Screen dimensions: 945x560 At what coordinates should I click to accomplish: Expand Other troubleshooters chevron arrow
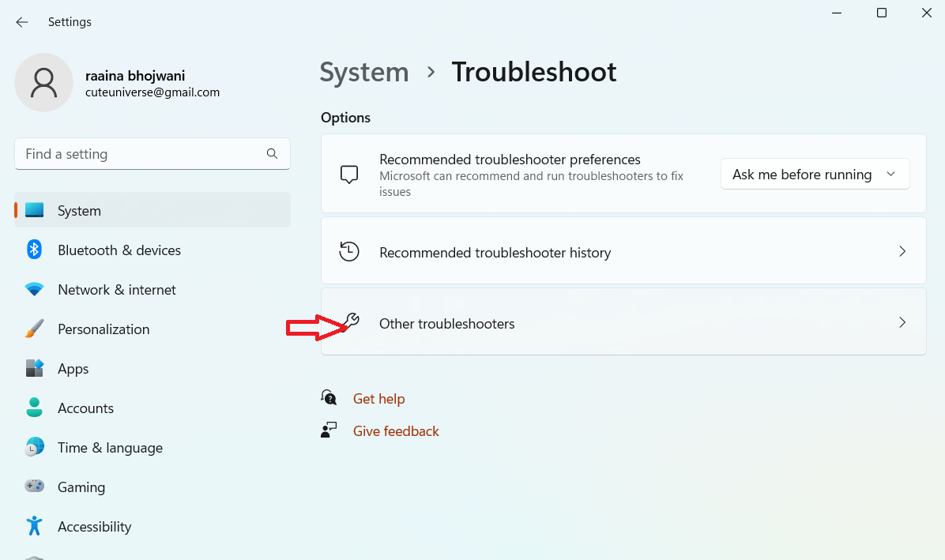902,323
